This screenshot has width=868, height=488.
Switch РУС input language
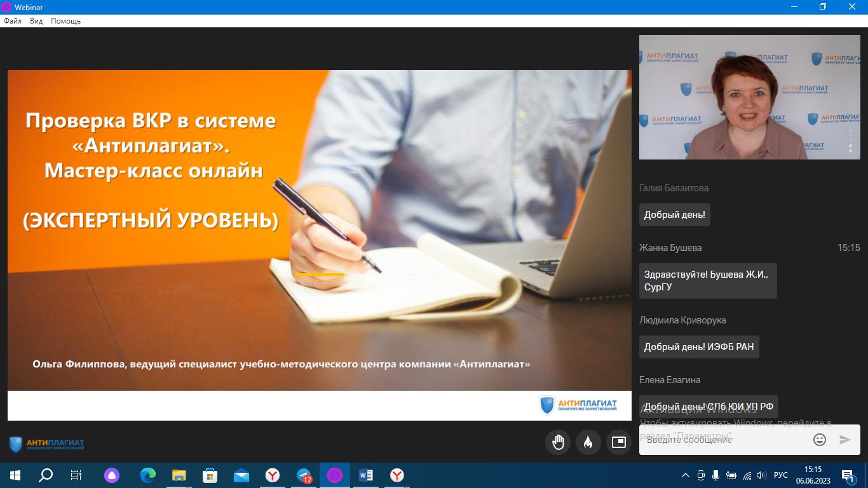click(x=782, y=475)
